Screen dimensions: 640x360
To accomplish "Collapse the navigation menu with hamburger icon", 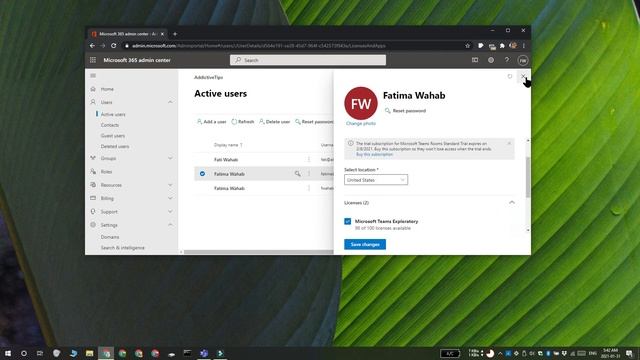I will [93, 76].
